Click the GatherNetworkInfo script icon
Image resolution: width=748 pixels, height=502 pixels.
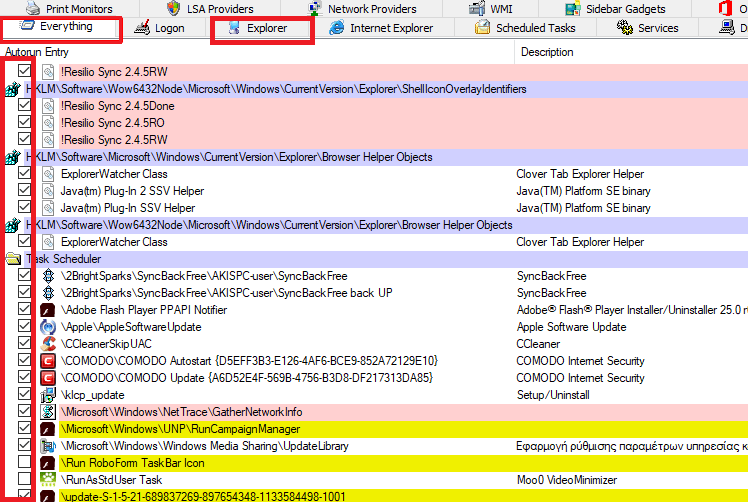[48, 411]
